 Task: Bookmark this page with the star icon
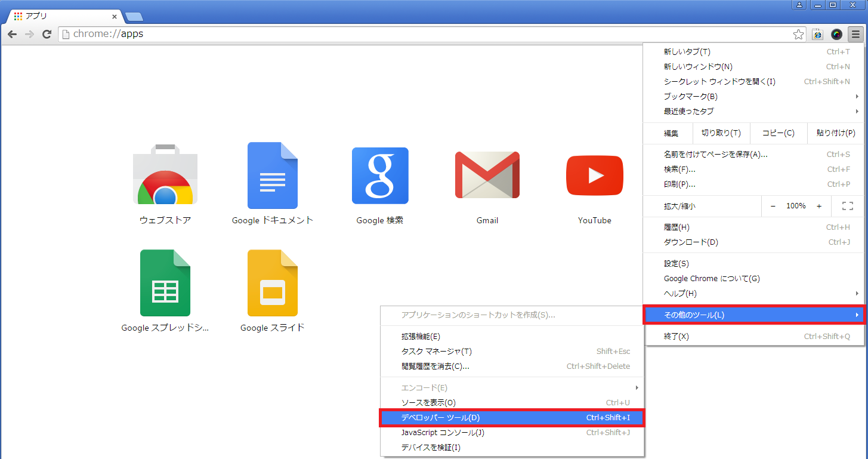[798, 34]
